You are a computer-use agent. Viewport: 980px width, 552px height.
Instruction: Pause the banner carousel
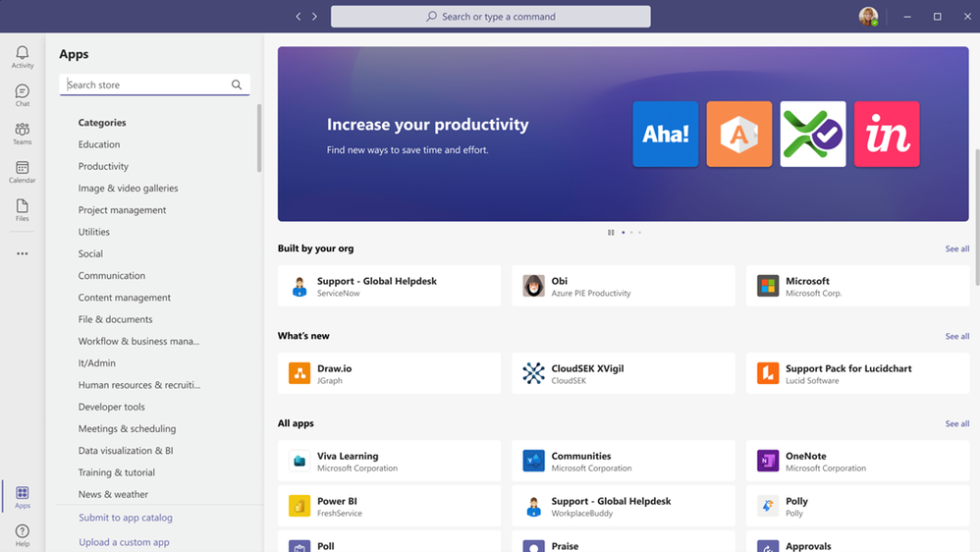pos(611,233)
